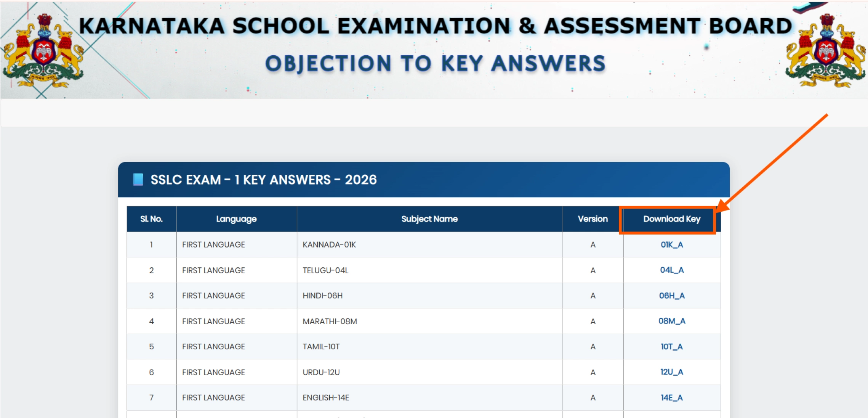Download the 04L_A Telugu answer key
The height and width of the screenshot is (418, 868).
coord(672,270)
